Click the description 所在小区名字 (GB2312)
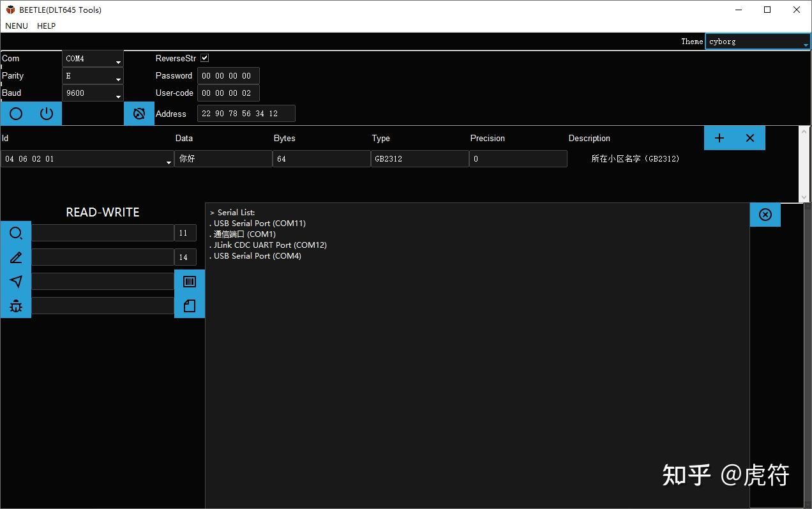Viewport: 812px width, 509px height. [635, 159]
